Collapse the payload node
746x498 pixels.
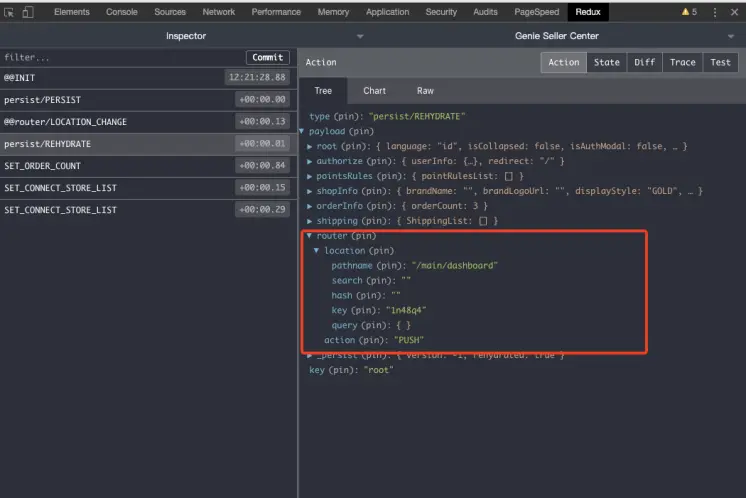(302, 131)
